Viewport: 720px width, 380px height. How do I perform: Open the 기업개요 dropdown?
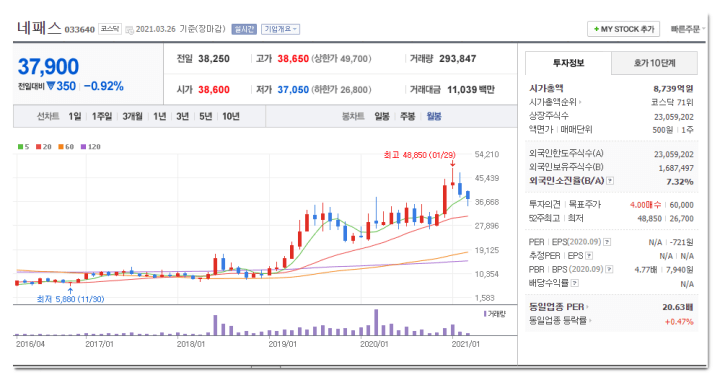(x=280, y=29)
